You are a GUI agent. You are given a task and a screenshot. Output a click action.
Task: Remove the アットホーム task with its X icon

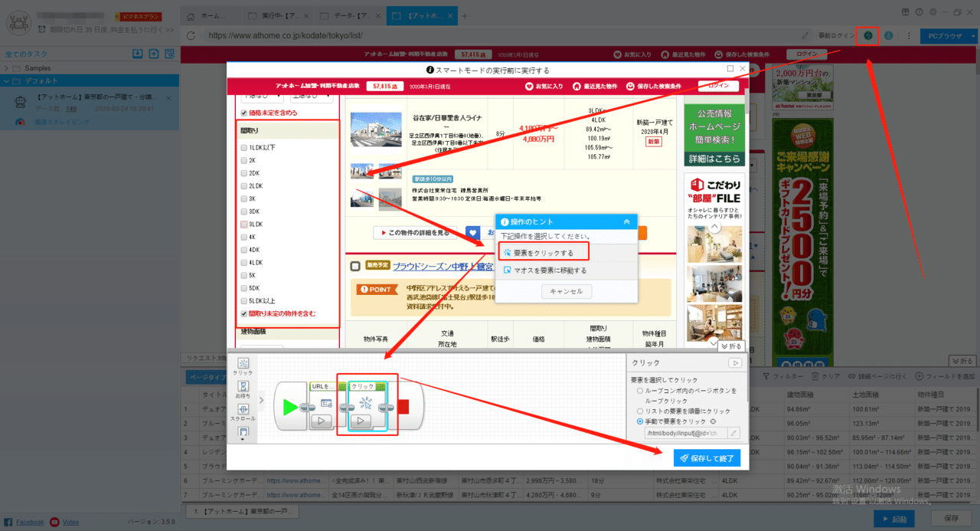click(168, 99)
